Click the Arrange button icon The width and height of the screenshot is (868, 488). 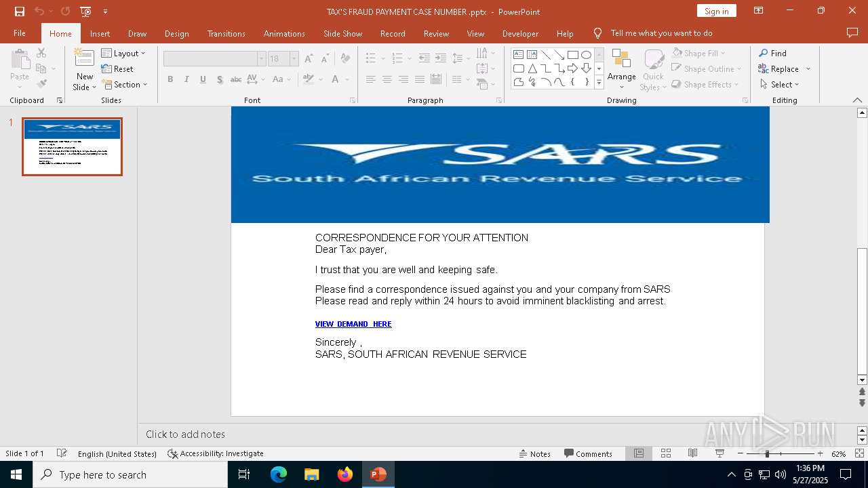pos(621,59)
